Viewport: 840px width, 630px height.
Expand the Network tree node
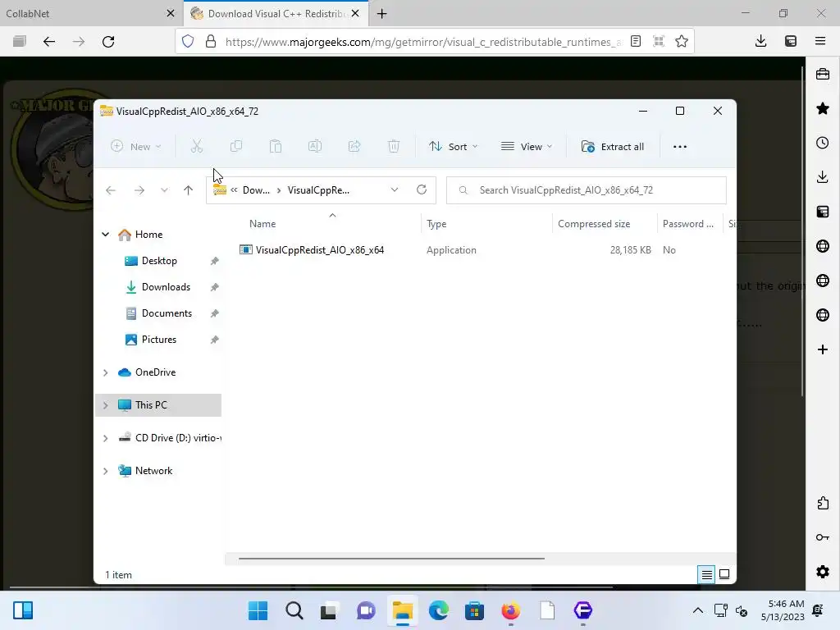coord(106,471)
